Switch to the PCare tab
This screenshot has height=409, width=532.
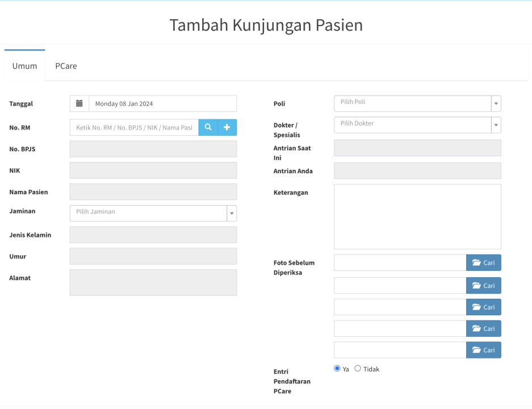pos(66,66)
